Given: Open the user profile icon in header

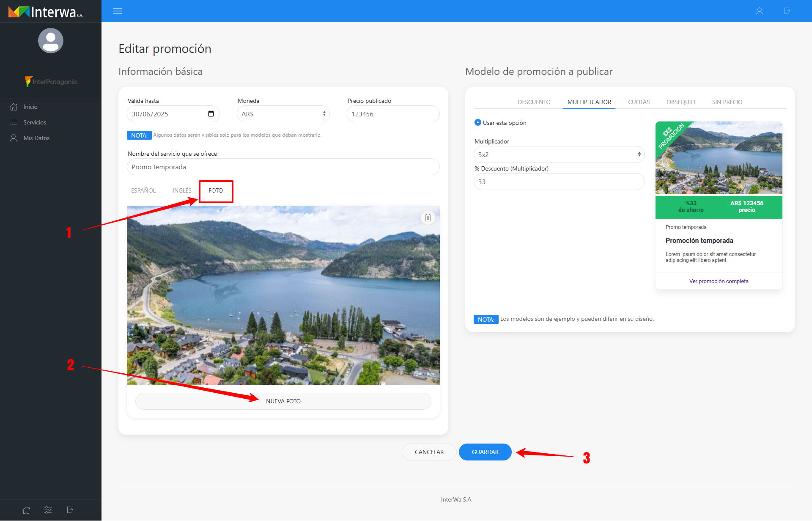Looking at the screenshot, I should (760, 11).
